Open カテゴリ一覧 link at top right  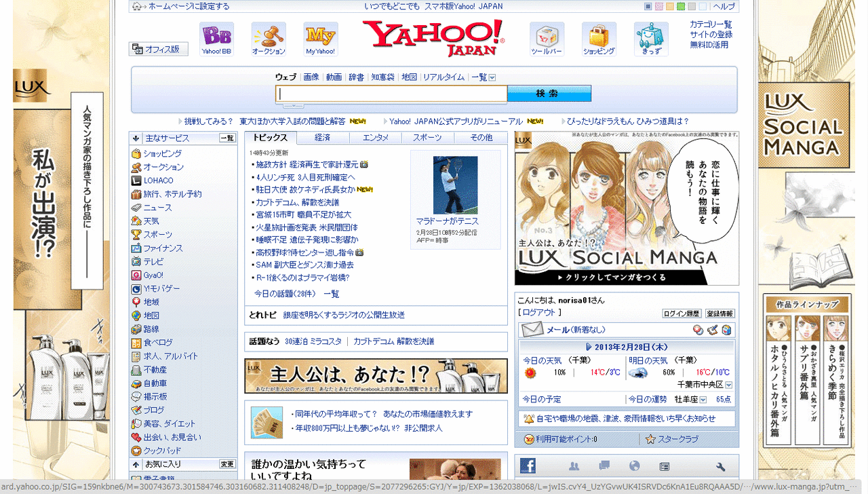(711, 24)
